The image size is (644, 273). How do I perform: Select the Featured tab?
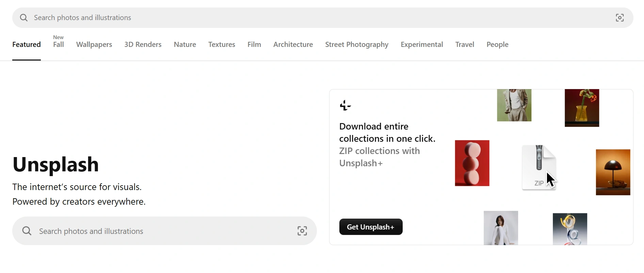click(x=27, y=45)
